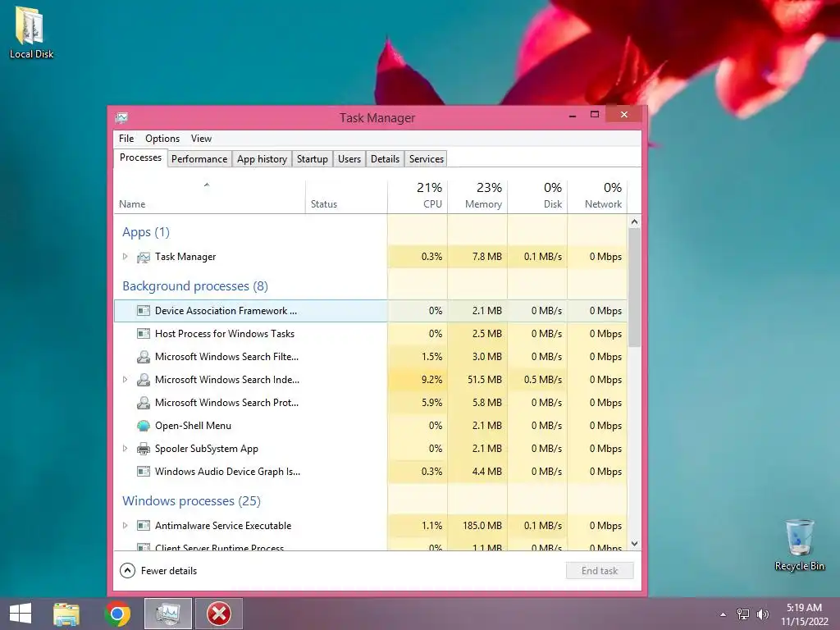Click the Task Manager title bar icon
Viewport: 840px width, 630px height.
[121, 117]
